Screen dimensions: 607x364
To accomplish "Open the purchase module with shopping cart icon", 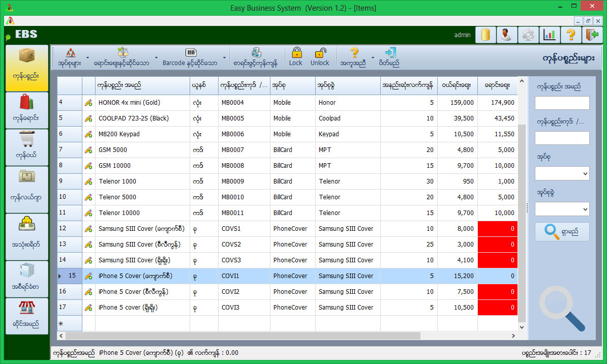I will (27, 147).
